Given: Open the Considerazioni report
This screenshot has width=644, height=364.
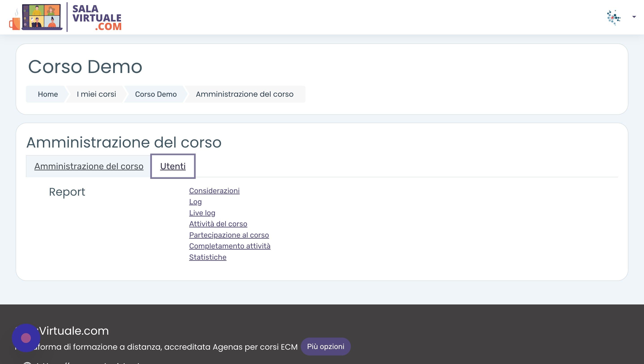Looking at the screenshot, I should (214, 191).
